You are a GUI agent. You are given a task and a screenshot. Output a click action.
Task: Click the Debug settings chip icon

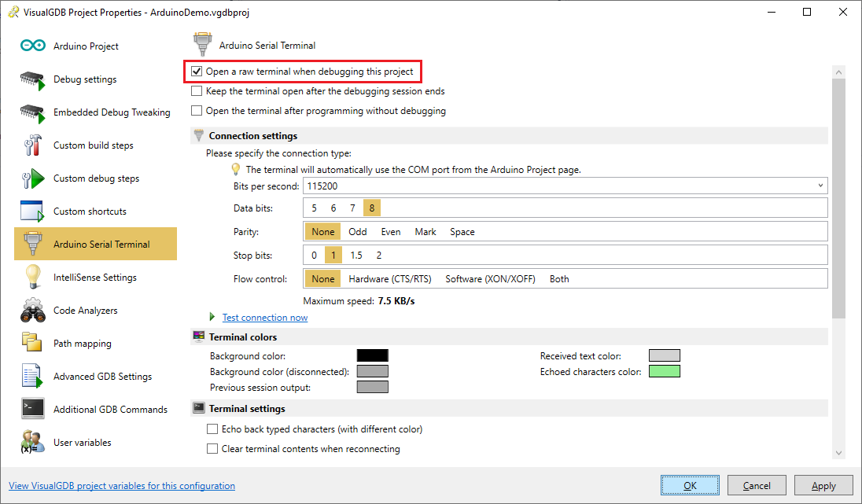pyautogui.click(x=32, y=80)
